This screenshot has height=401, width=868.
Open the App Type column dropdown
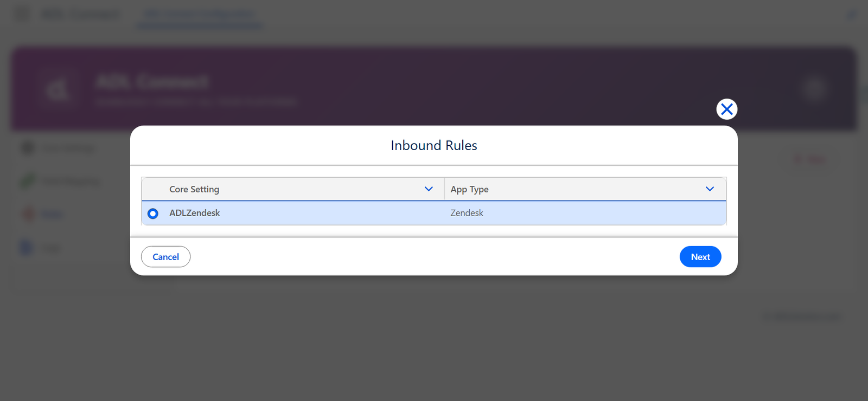click(710, 189)
